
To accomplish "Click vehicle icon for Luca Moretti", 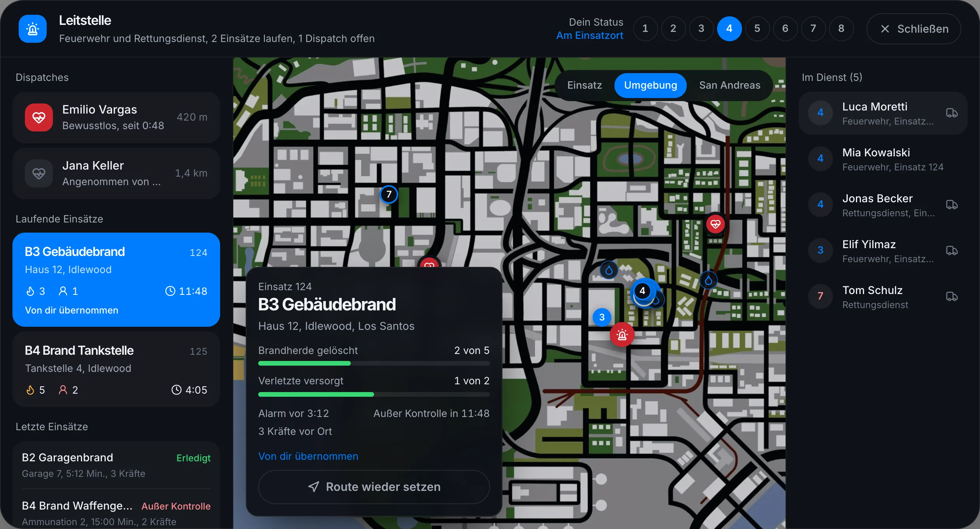I will click(x=952, y=113).
